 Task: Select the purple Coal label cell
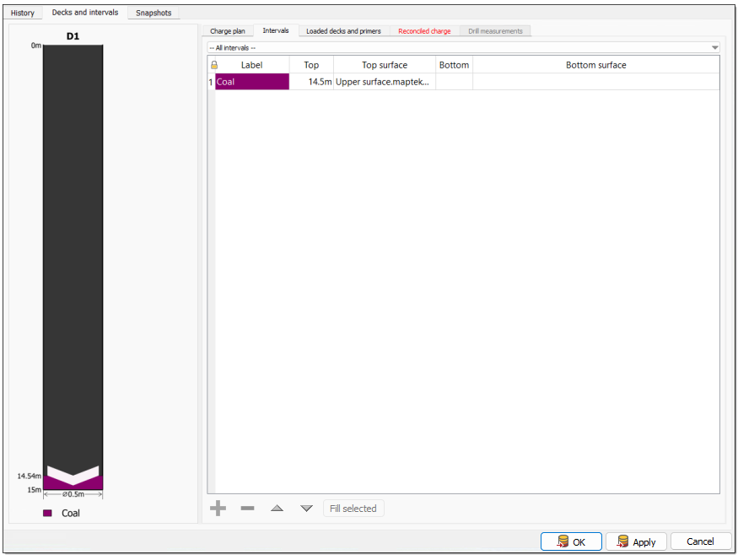(252, 82)
